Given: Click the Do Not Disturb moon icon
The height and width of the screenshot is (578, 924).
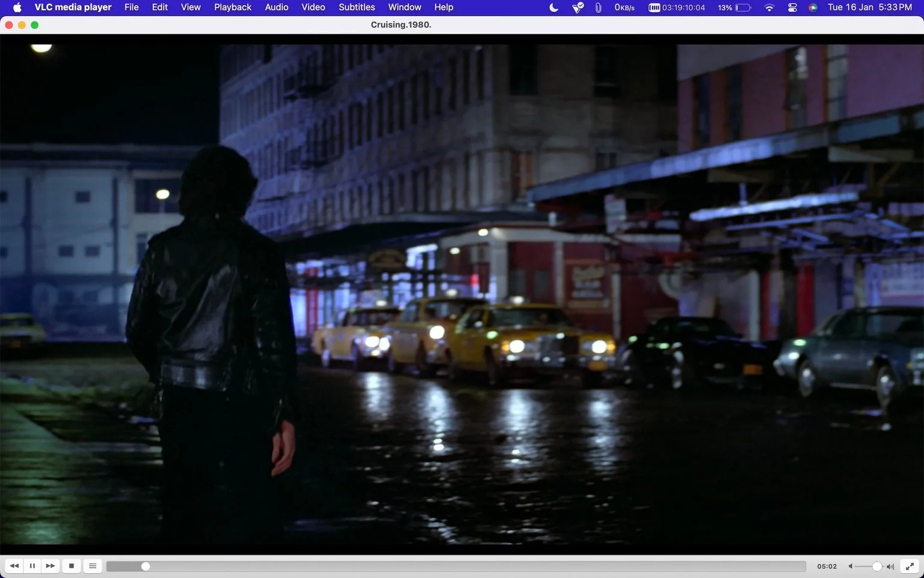Looking at the screenshot, I should pos(554,8).
